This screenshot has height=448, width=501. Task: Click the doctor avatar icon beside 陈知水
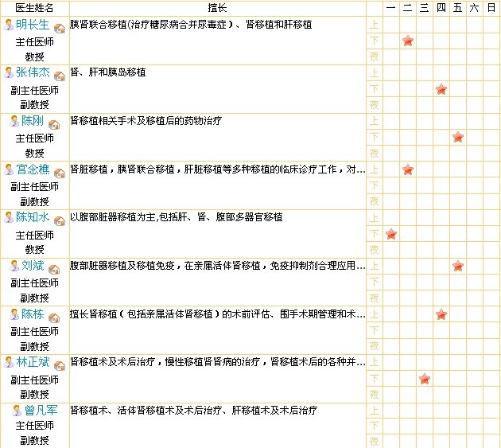click(9, 217)
